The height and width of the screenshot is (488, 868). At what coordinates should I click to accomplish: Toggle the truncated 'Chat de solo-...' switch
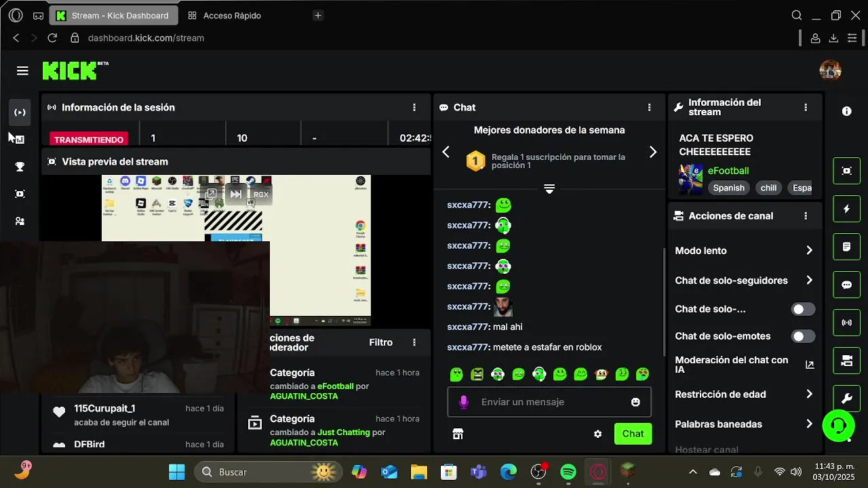point(804,309)
